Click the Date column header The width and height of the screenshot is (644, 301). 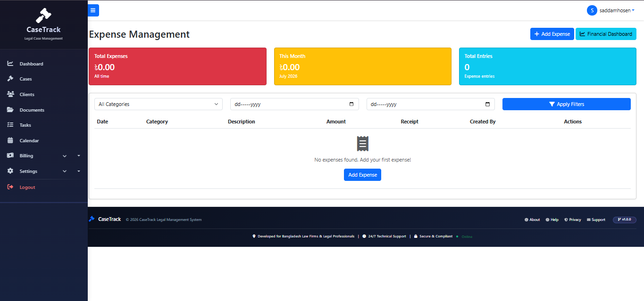coord(102,122)
